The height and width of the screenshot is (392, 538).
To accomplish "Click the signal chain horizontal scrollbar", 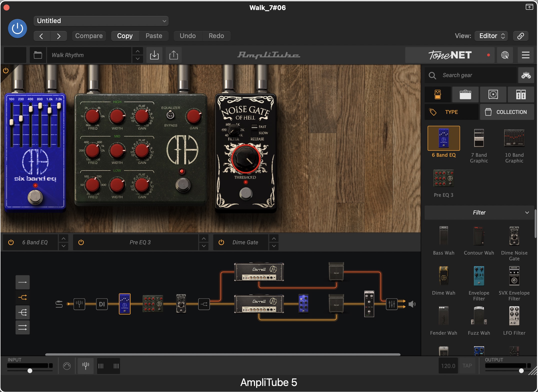I will click(x=223, y=354).
